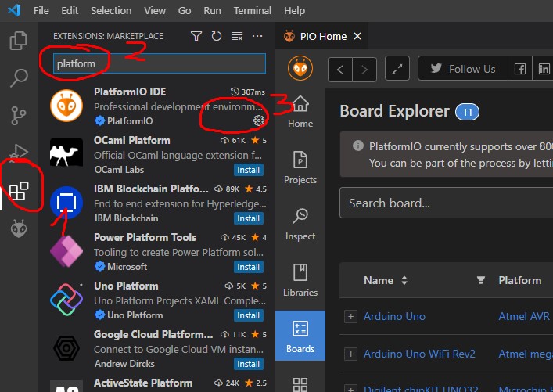Screen dimensions: 553x392
Task: Click the filter extensions funnel icon
Action: pos(196,36)
